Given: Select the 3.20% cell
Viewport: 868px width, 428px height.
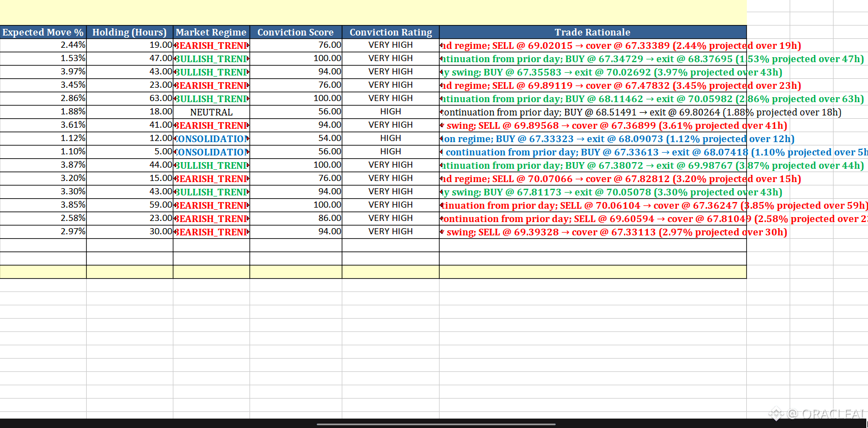Looking at the screenshot, I should [43, 179].
